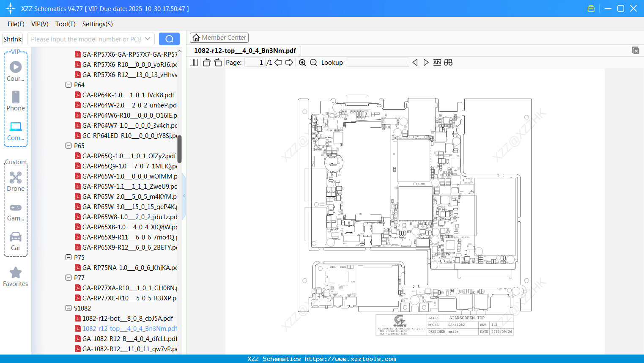Collapse the S1082 tree node
Screen dimensions: 644x363
69,308
